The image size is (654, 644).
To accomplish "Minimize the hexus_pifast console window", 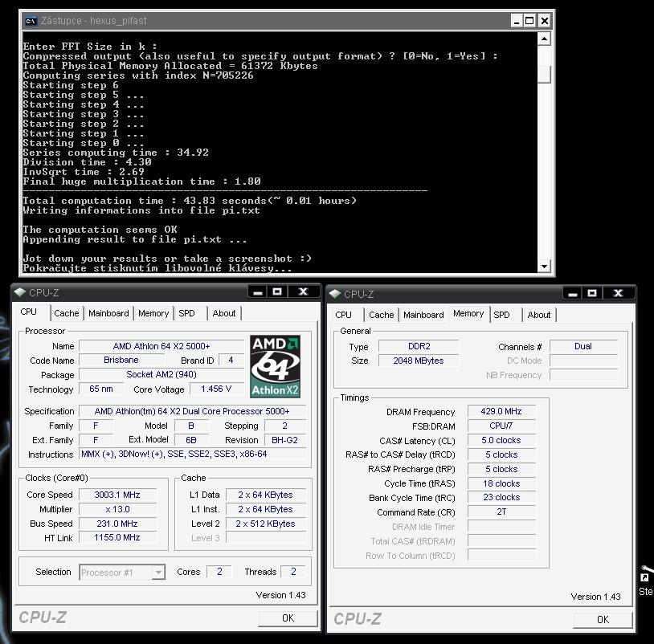I will pyautogui.click(x=517, y=21).
